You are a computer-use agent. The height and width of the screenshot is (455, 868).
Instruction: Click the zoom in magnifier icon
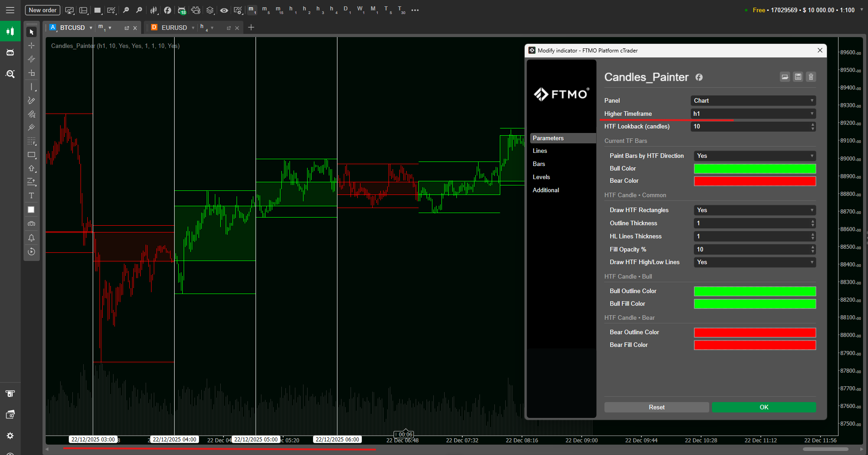pyautogui.click(x=126, y=10)
